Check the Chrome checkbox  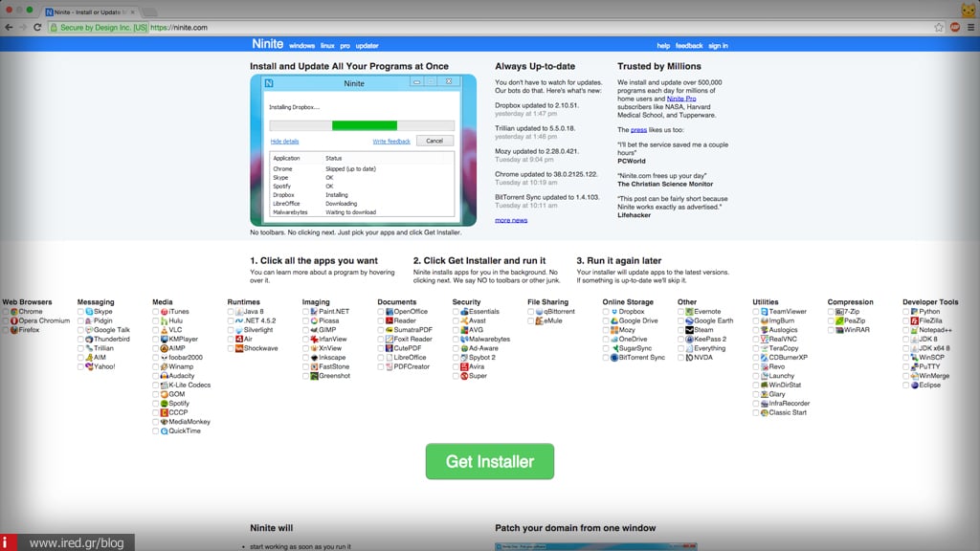click(6, 312)
